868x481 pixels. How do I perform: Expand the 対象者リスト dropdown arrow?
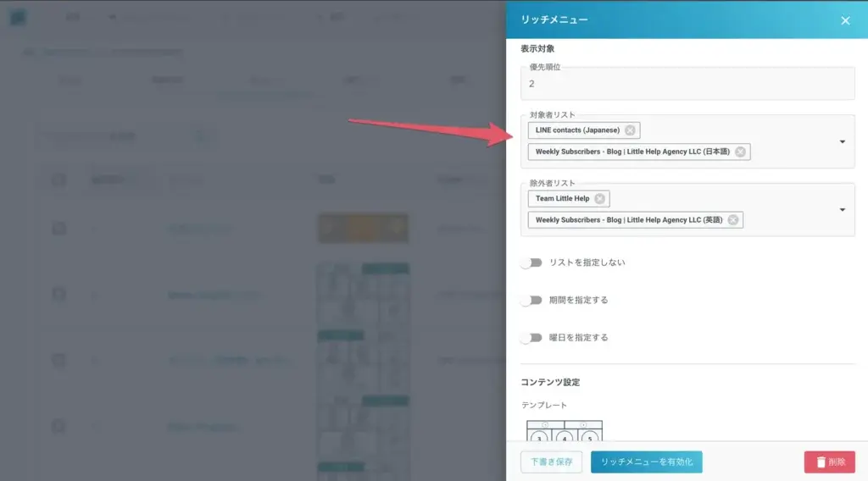coord(842,141)
